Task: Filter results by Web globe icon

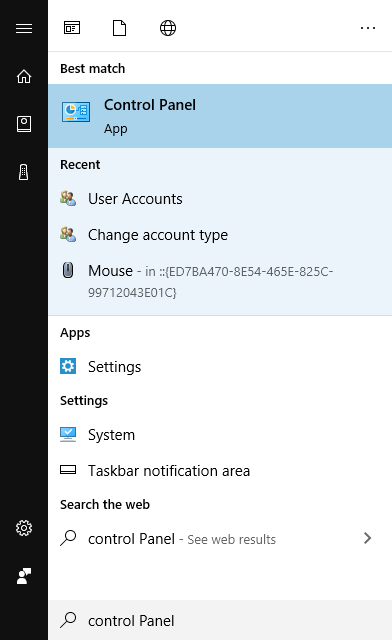Action: tap(168, 28)
